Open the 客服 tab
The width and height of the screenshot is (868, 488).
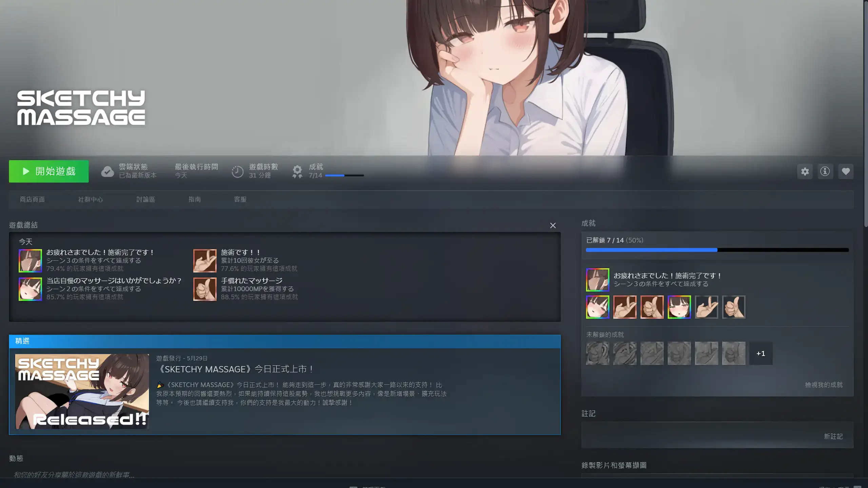pyautogui.click(x=240, y=199)
